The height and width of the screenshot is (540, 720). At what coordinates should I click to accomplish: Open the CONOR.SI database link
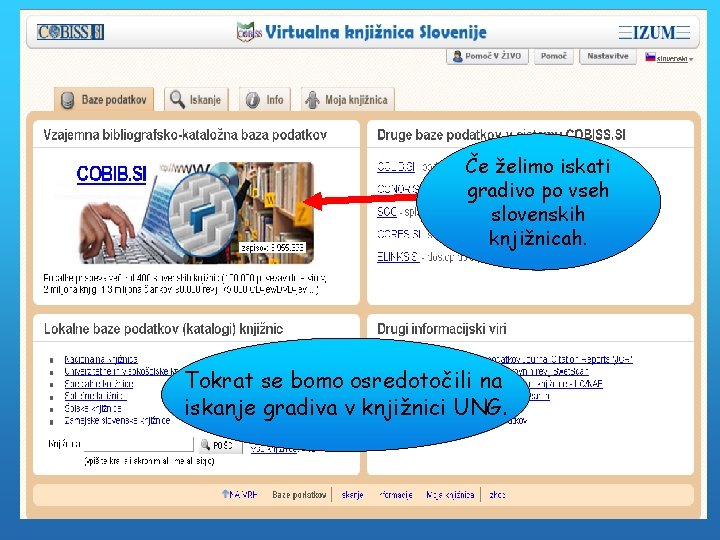(398, 189)
